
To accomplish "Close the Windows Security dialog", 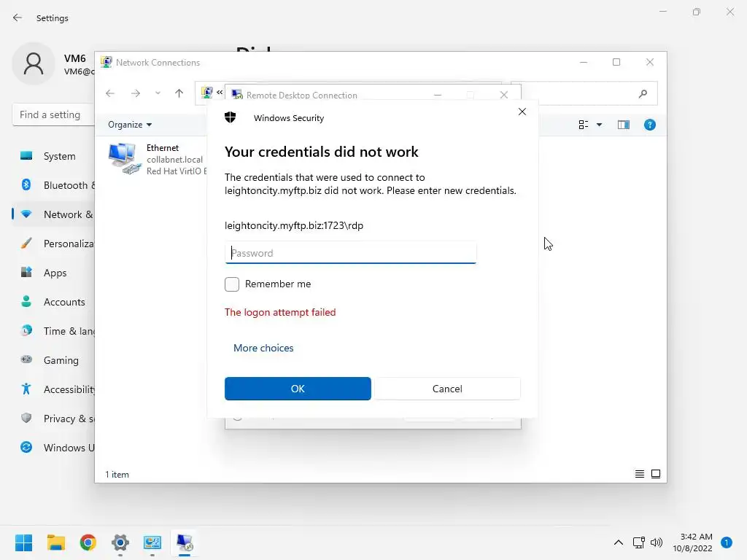I will point(522,112).
